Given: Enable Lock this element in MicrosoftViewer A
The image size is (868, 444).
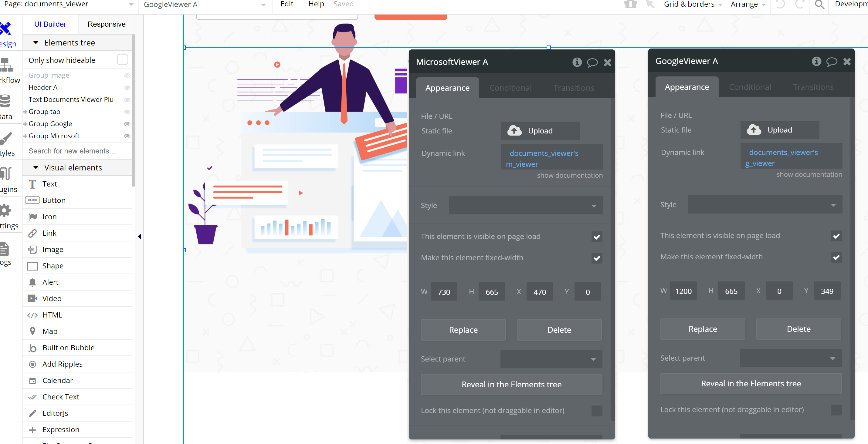Looking at the screenshot, I should pos(597,411).
